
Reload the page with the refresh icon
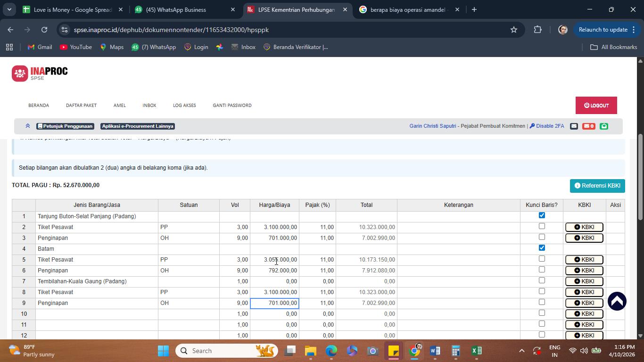[44, 30]
